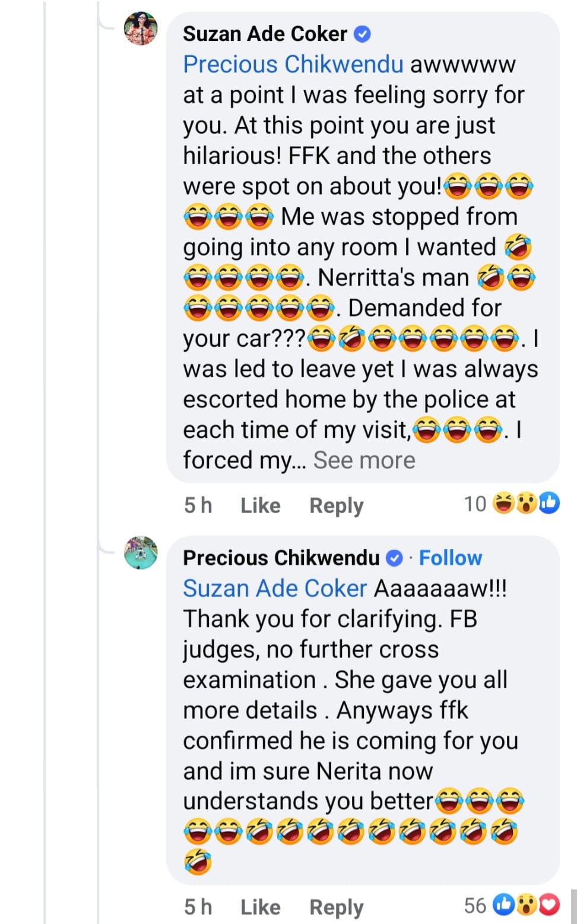This screenshot has width=577, height=924.
Task: Reply to Suzan Ade Coker's comment
Action: [336, 505]
